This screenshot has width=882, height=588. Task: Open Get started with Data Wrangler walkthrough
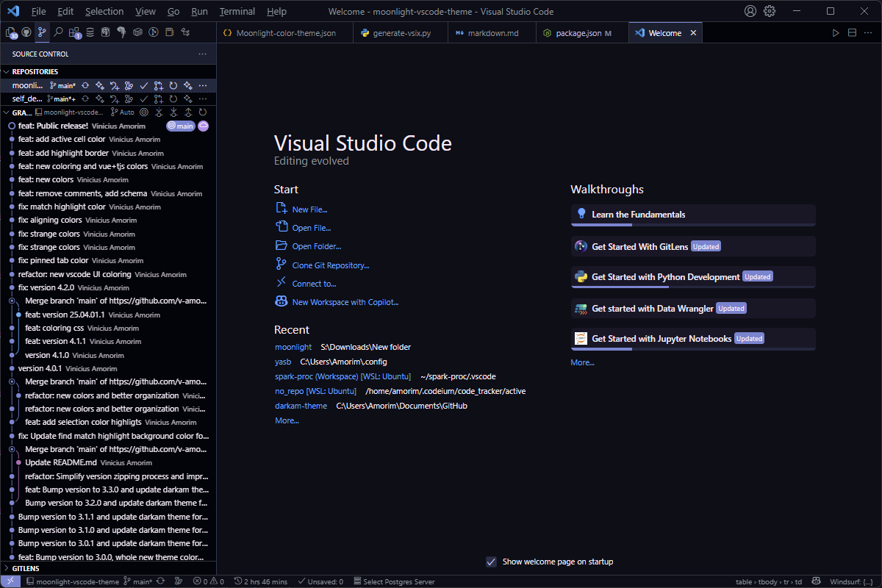pos(693,308)
